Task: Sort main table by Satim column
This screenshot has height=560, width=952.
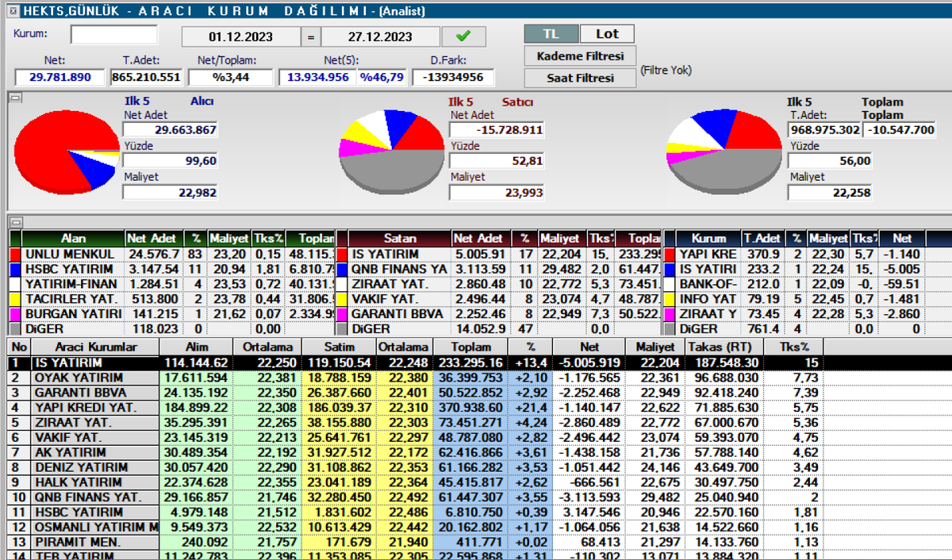Action: click(x=339, y=347)
